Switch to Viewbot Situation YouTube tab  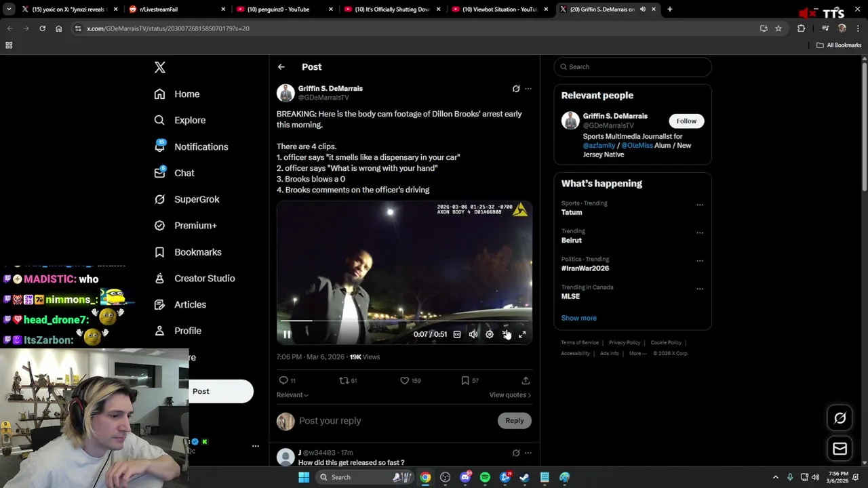500,9
